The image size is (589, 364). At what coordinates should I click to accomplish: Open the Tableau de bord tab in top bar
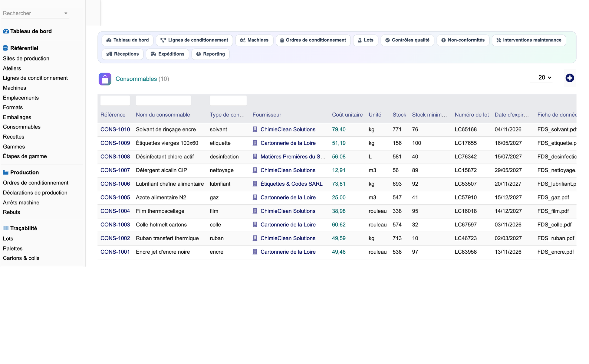pos(127,40)
